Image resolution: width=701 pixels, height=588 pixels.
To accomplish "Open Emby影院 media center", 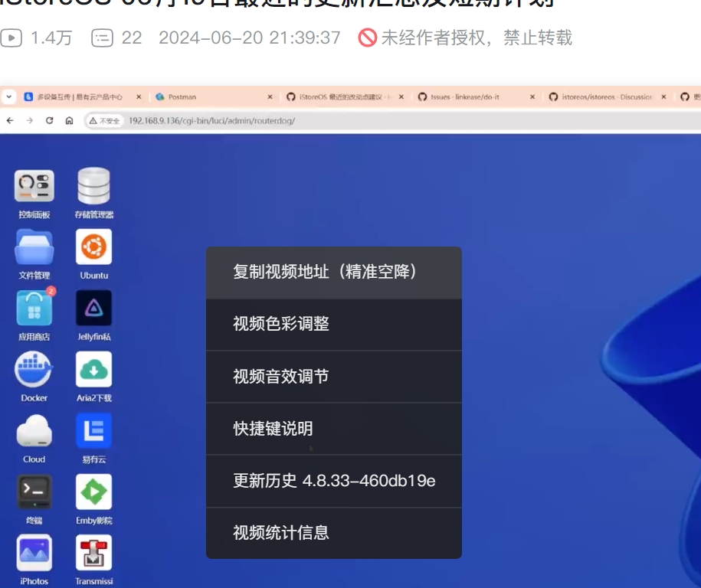I will pyautogui.click(x=93, y=492).
